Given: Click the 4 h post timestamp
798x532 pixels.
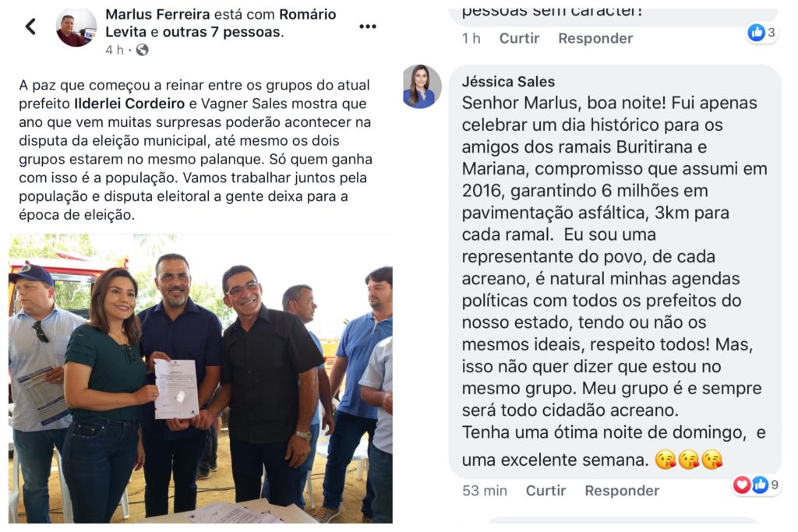Looking at the screenshot, I should point(115,50).
